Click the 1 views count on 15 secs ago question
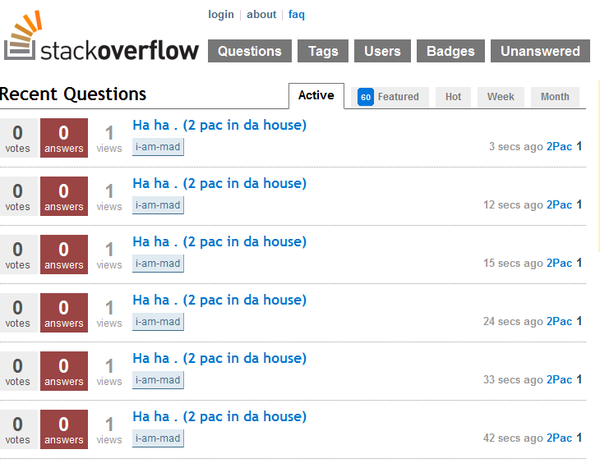This screenshot has width=600, height=468. [109, 255]
